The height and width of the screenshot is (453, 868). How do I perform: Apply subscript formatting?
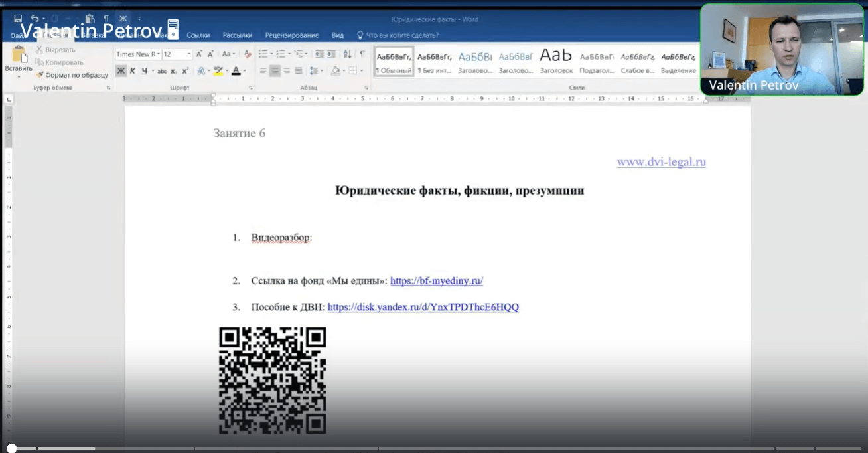pyautogui.click(x=173, y=70)
